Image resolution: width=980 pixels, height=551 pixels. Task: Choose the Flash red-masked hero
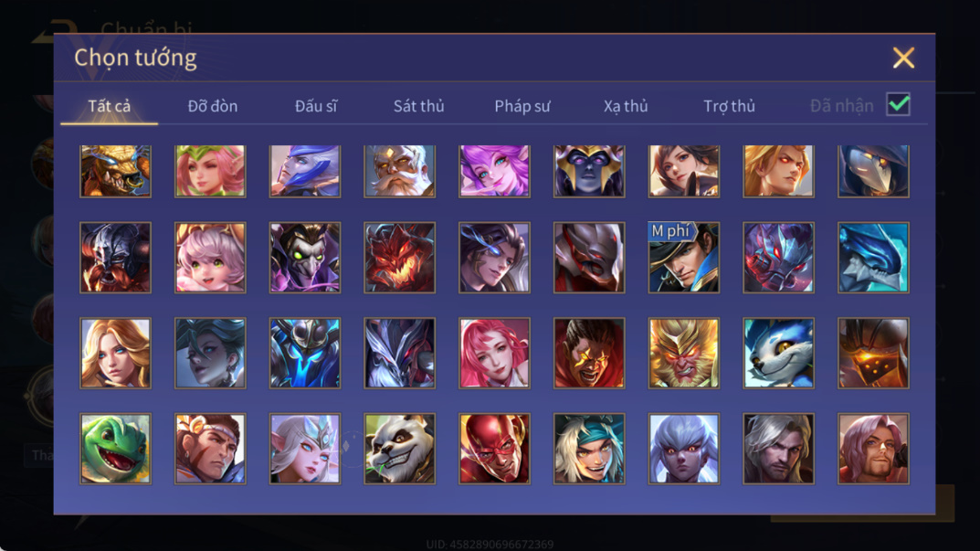click(x=494, y=449)
